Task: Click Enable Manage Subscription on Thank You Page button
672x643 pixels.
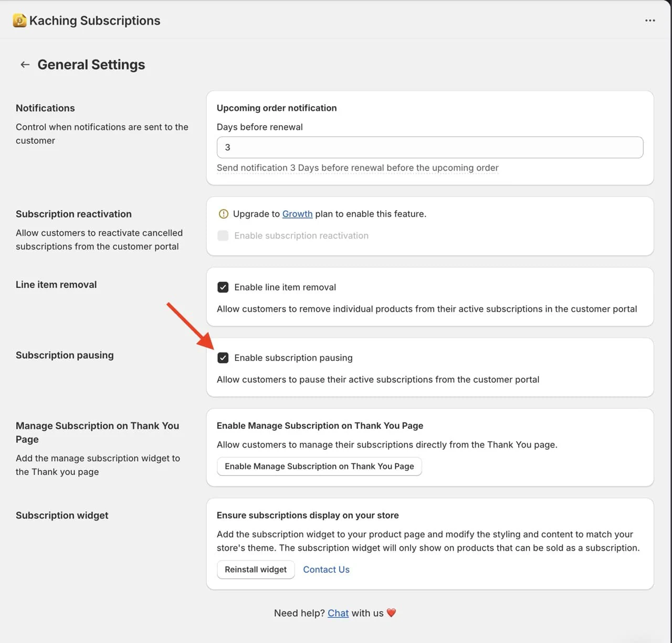Action: tap(319, 466)
